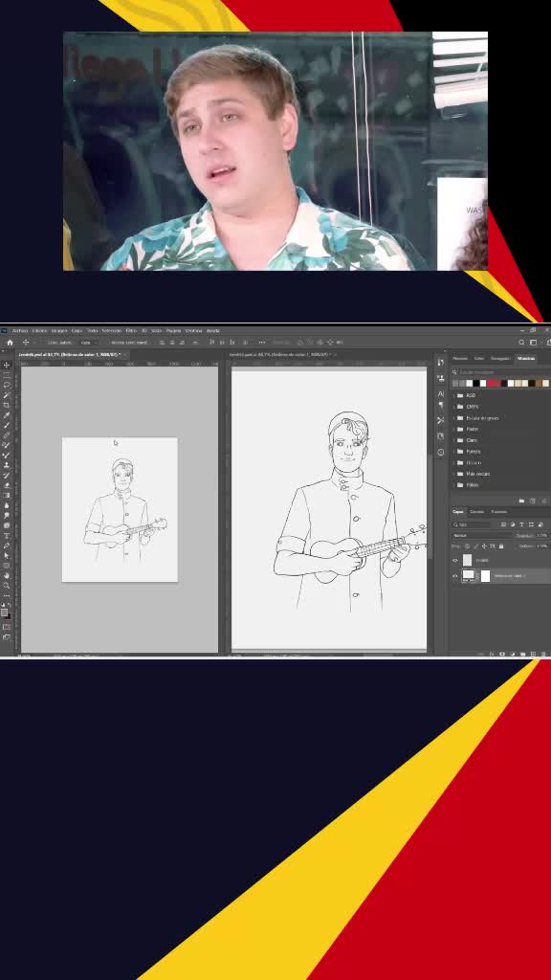
Task: Toggle visibility of the color fill layer
Action: (454, 575)
